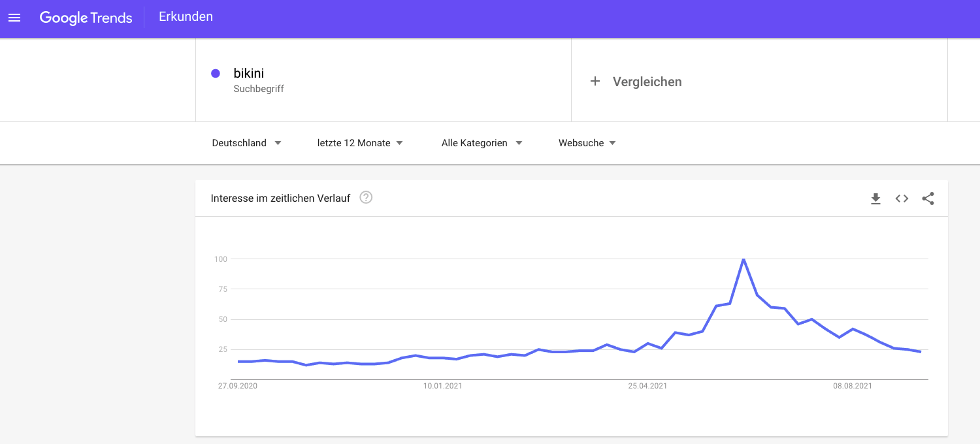Click the 10.01.2021 date label

point(442,386)
